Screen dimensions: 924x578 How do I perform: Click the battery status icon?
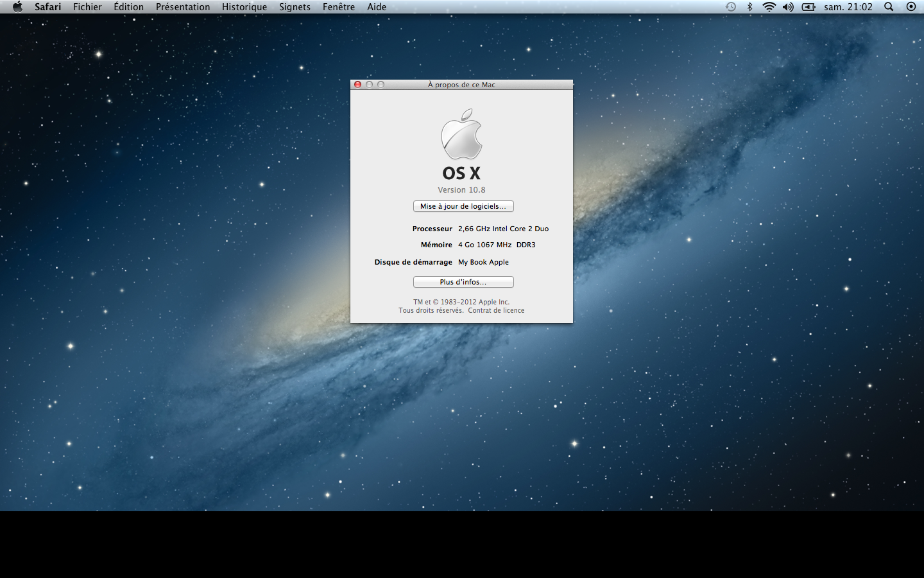point(809,6)
